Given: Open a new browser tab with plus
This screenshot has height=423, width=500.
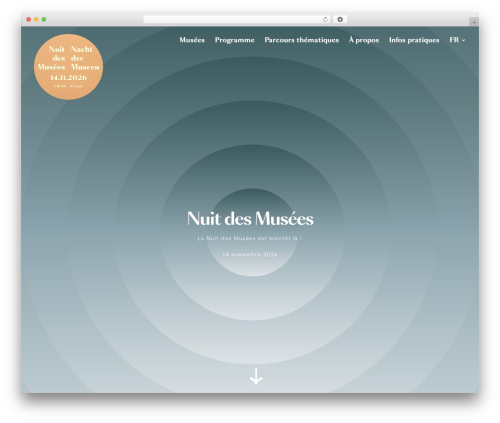Looking at the screenshot, I should tap(474, 22).
